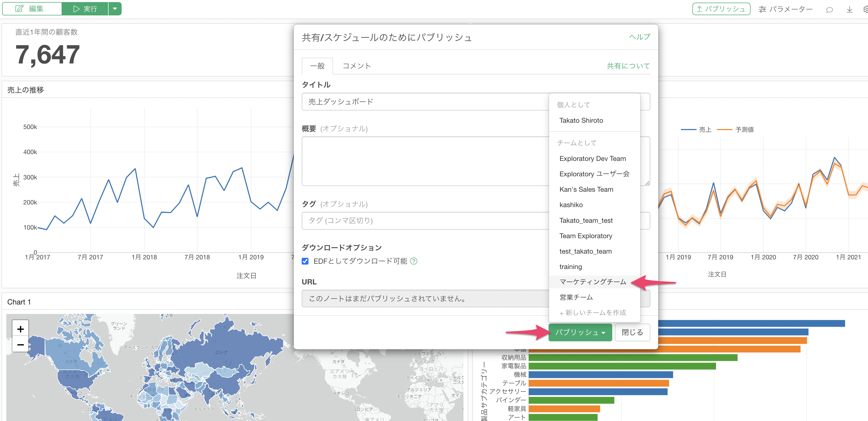This screenshot has width=868, height=421.
Task: Click the download arrow icon in toolbar
Action: (x=849, y=9)
